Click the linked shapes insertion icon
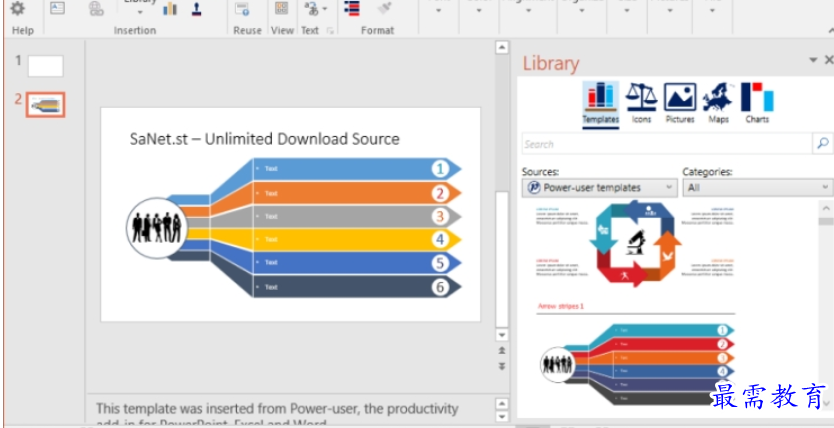 point(96,9)
